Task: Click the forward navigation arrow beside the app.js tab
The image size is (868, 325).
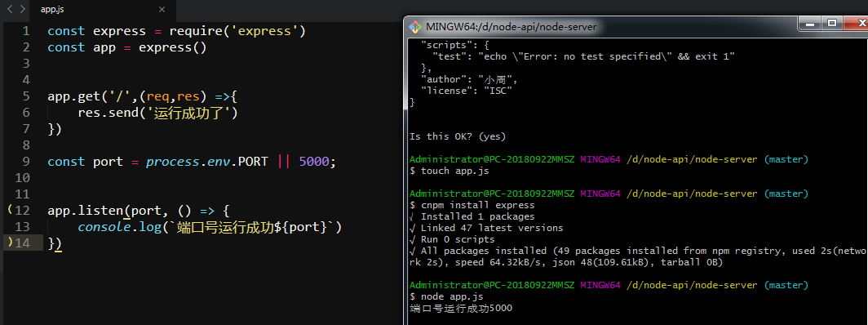Action: (x=22, y=9)
